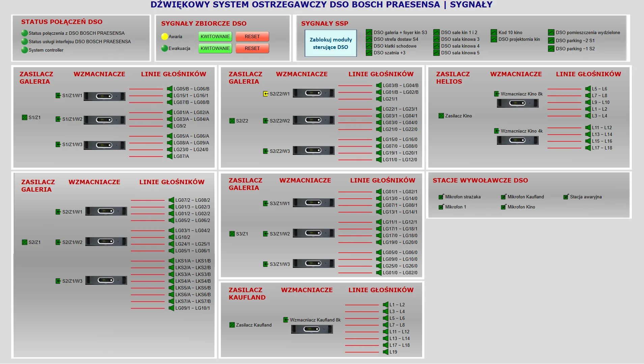This screenshot has width=644, height=364.
Task: Click the Mikrofon Kaufland station icon
Action: [503, 197]
